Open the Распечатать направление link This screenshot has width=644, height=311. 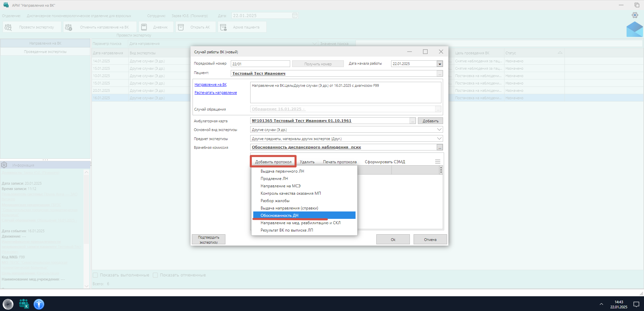click(216, 92)
